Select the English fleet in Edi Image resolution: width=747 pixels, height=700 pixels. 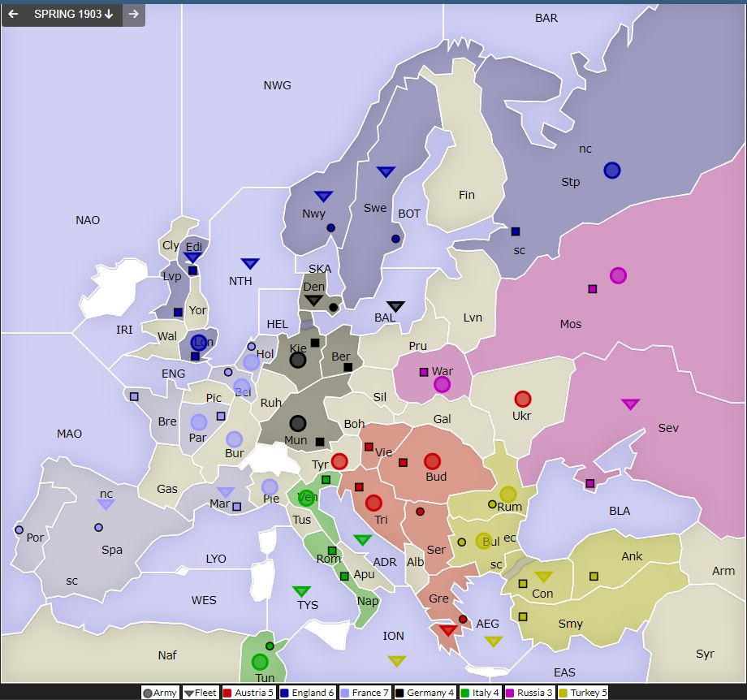tap(192, 257)
